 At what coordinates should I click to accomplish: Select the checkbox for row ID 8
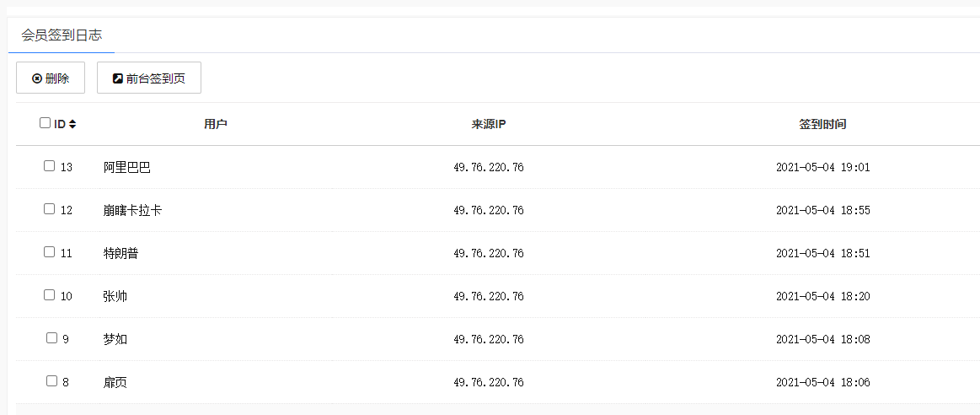point(51,381)
